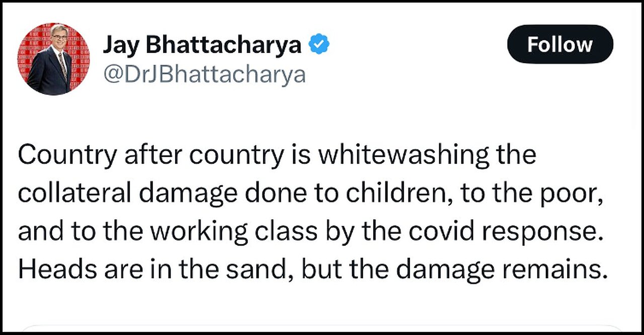The image size is (644, 335).
Task: Click the word "sand" in the last line
Action: pos(268,270)
